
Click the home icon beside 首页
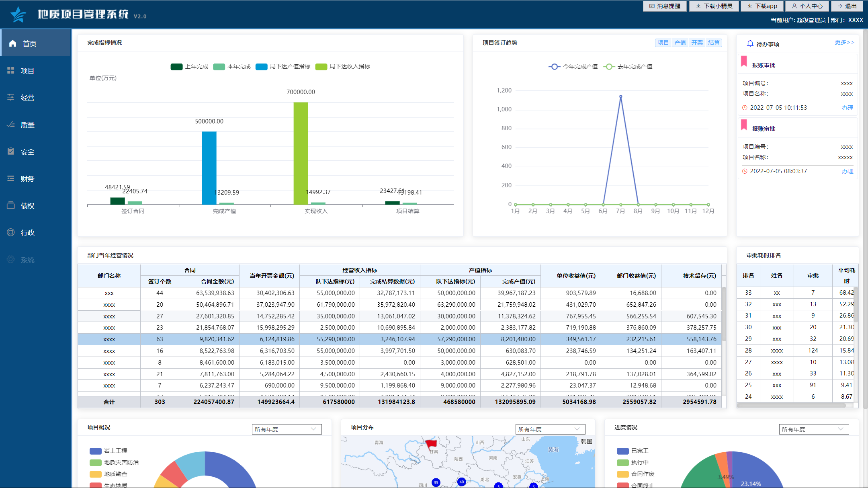(x=12, y=43)
